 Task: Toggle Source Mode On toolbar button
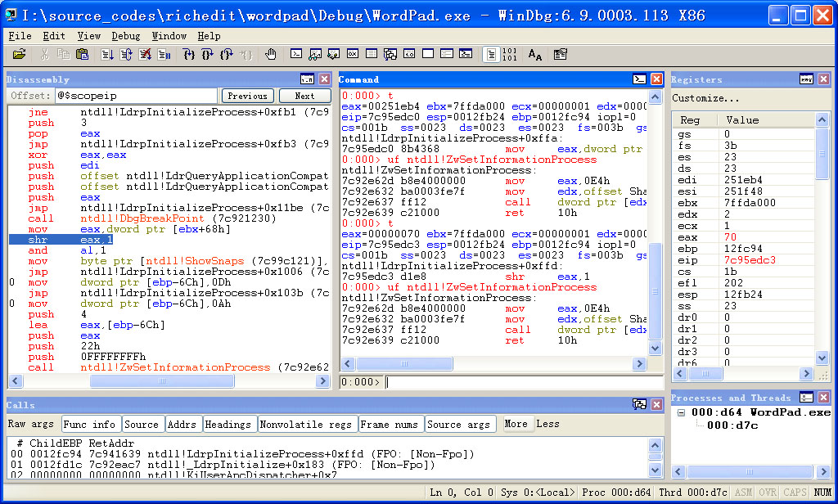coord(491,54)
